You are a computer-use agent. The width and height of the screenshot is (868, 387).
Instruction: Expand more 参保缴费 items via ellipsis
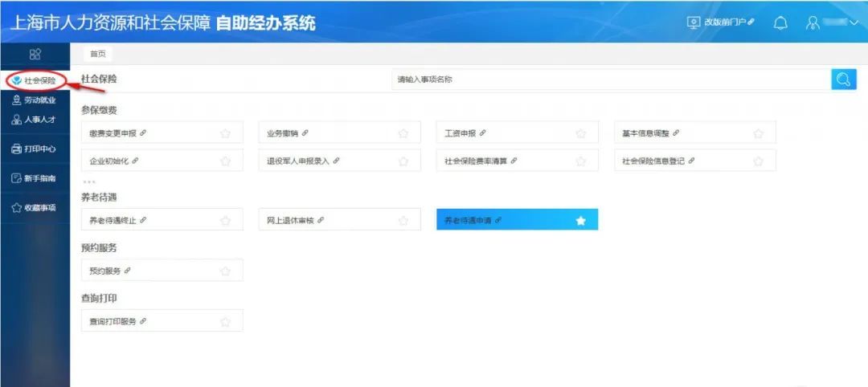(x=88, y=181)
